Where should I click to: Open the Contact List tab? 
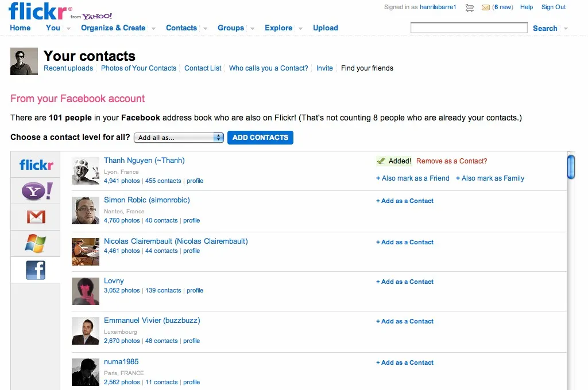click(203, 68)
